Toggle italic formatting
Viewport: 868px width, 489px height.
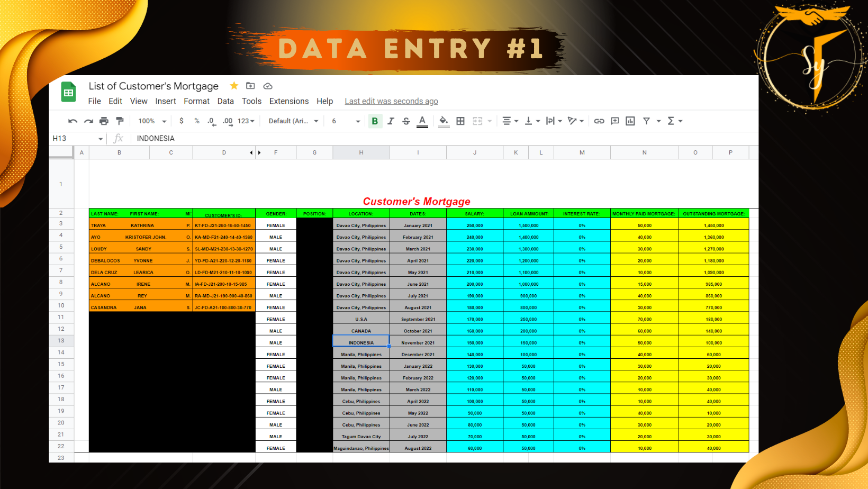click(391, 121)
